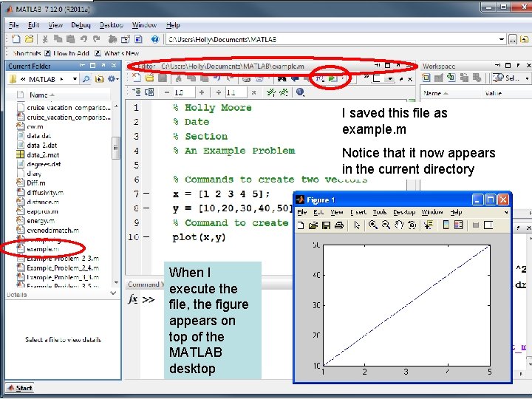Click Insert Legend icon in Figure 1
The image size is (532, 399).
click(x=459, y=225)
